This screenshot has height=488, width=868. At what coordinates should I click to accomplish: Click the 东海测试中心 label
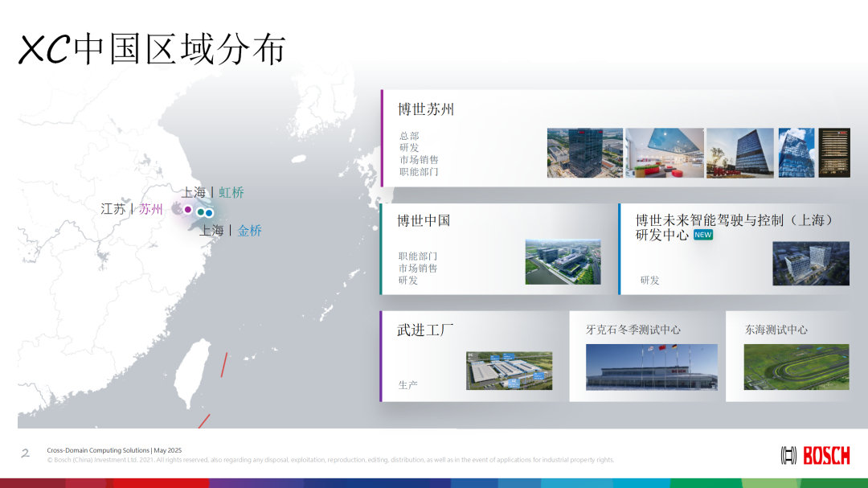[x=776, y=330]
